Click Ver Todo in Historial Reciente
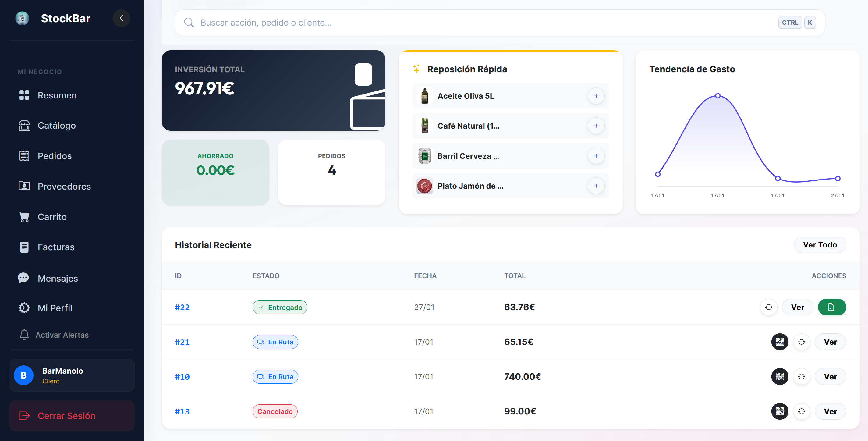Screen dimensions: 868x441 pyautogui.click(x=820, y=244)
